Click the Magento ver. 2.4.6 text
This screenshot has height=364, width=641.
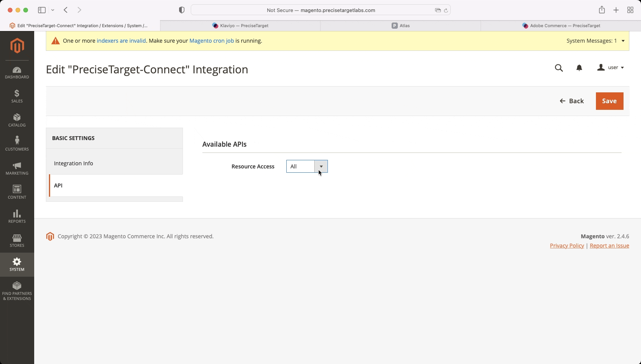point(605,236)
